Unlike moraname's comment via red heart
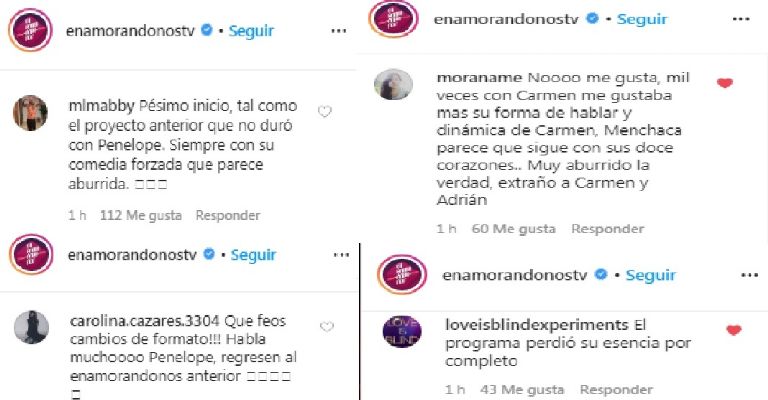 (x=724, y=83)
